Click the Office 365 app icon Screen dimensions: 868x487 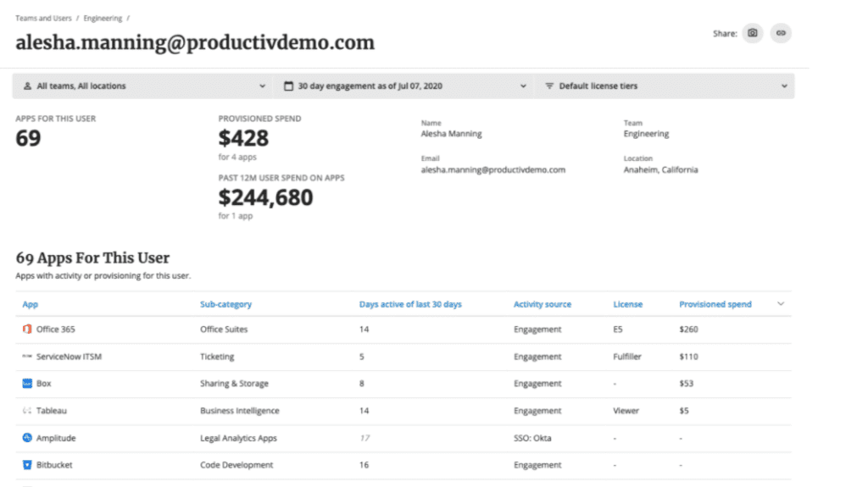(x=26, y=329)
